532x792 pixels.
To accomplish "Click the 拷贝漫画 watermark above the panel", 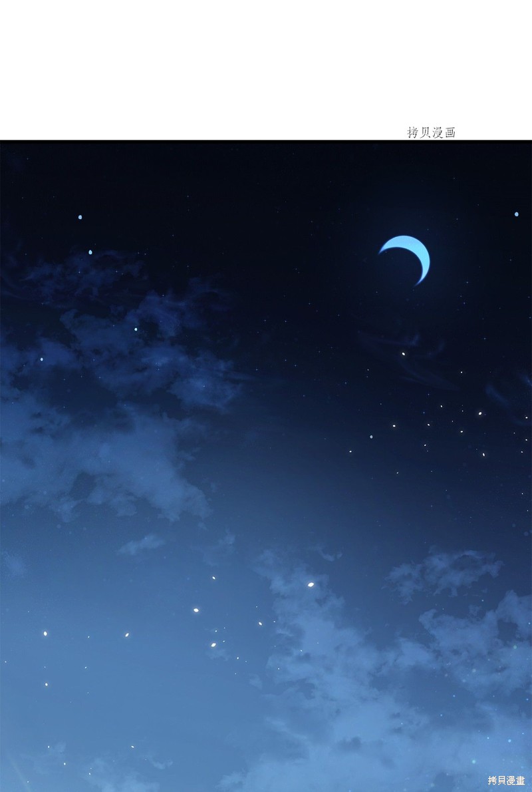I will [x=432, y=132].
